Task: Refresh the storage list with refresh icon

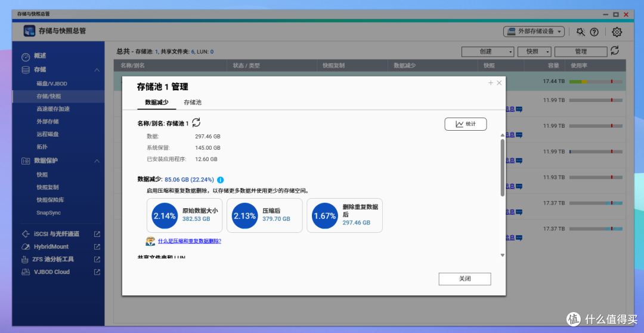Action: click(615, 51)
